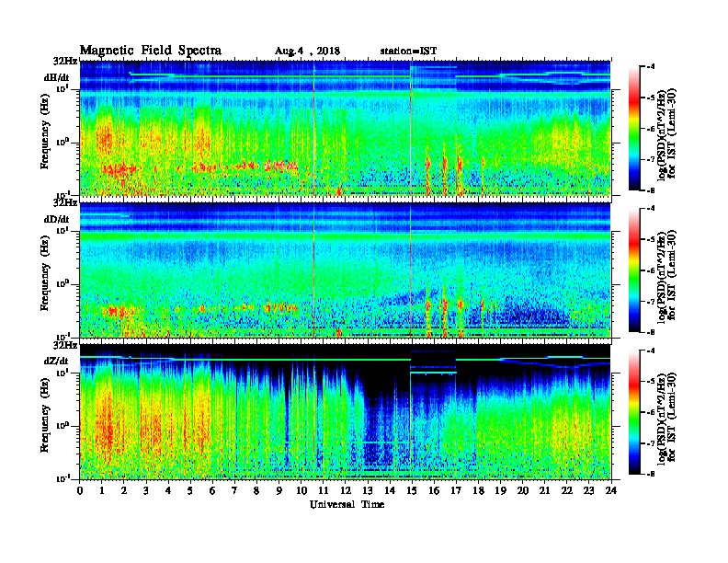Click the '4' hour tick label
Viewport: 728px width, 563px height.
click(x=168, y=491)
